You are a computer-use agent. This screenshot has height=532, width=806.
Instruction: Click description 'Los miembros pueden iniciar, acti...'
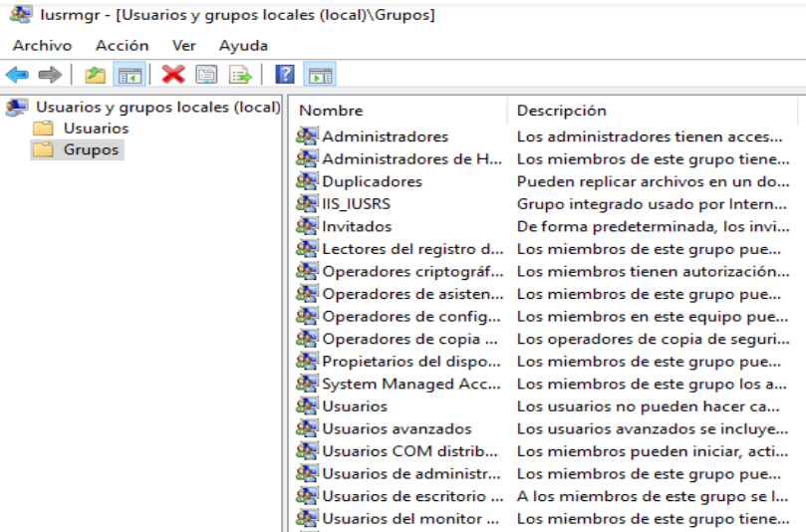tap(653, 451)
